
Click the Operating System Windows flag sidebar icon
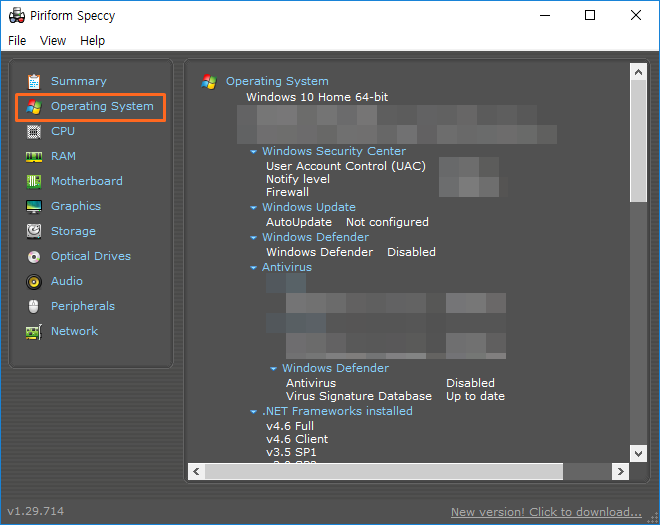coord(34,107)
